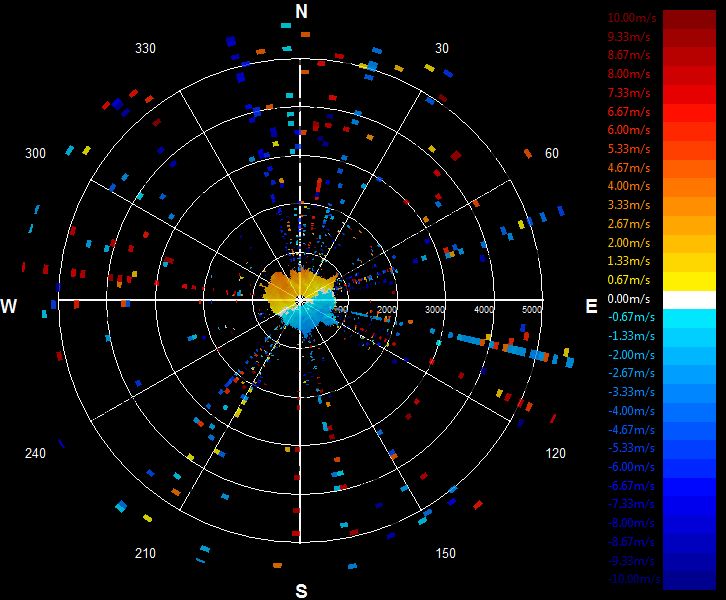Click the 0.67m/s legend label
This screenshot has height=600, width=726.
tap(629, 280)
